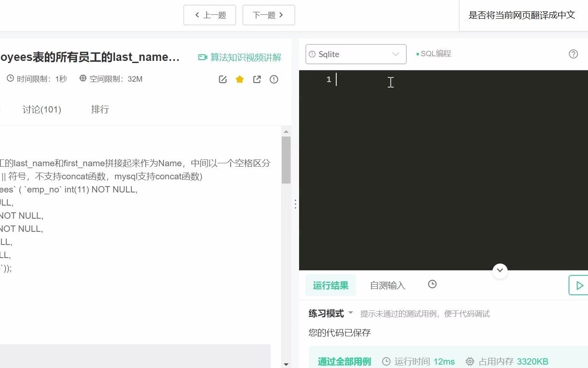The image size is (588, 368).
Task: Click the problem description scrollbar thumb
Action: click(286, 160)
